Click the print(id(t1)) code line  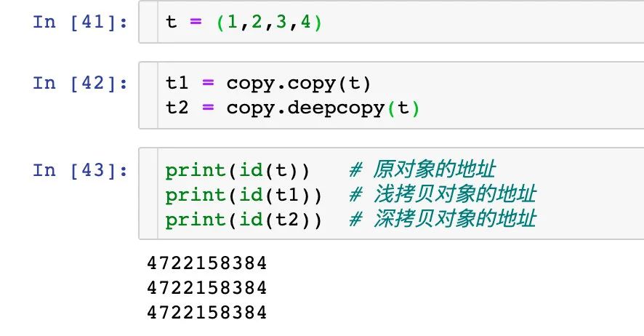pyautogui.click(x=243, y=195)
